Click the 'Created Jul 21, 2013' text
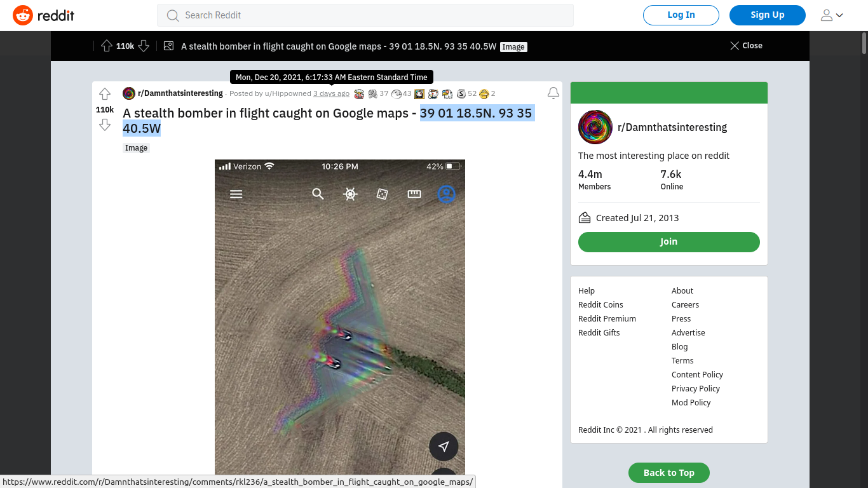 click(x=637, y=218)
